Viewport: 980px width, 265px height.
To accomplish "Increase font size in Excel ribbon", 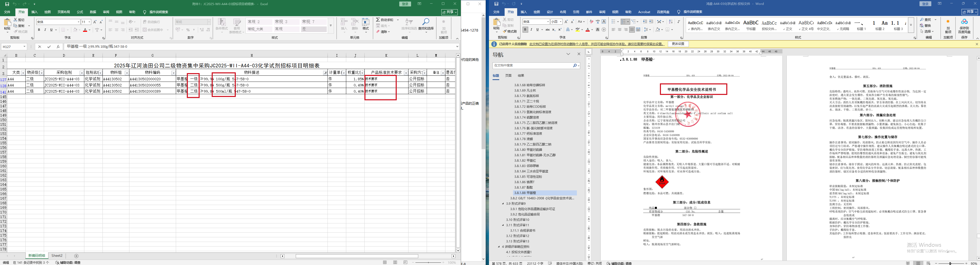I will (95, 22).
